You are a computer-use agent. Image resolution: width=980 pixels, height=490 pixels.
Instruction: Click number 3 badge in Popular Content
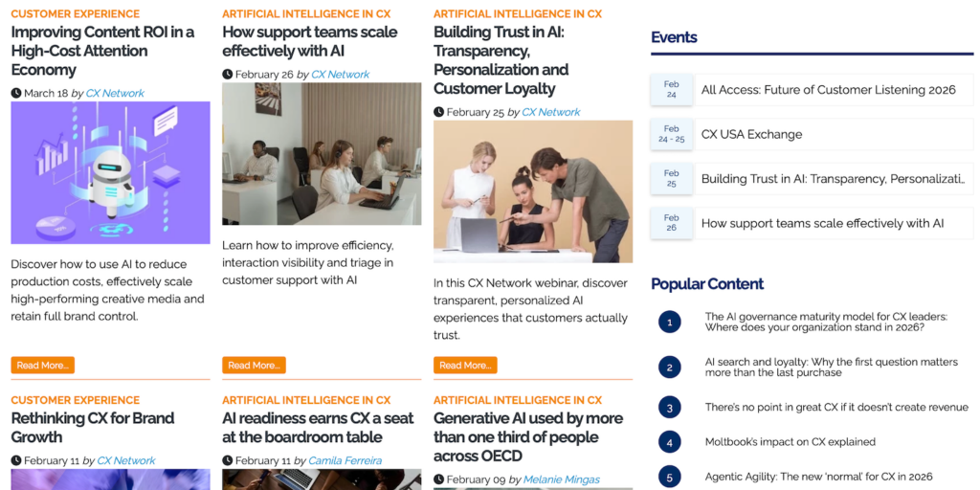pos(669,407)
